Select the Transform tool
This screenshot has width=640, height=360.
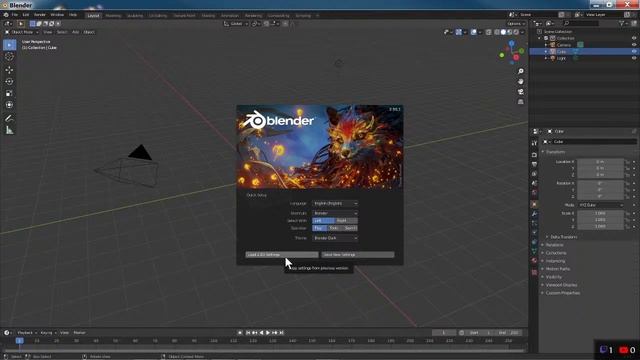point(9,105)
